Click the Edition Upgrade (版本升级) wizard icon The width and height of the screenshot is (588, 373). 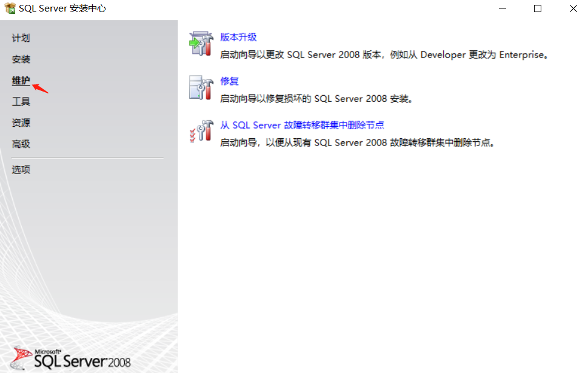click(200, 42)
